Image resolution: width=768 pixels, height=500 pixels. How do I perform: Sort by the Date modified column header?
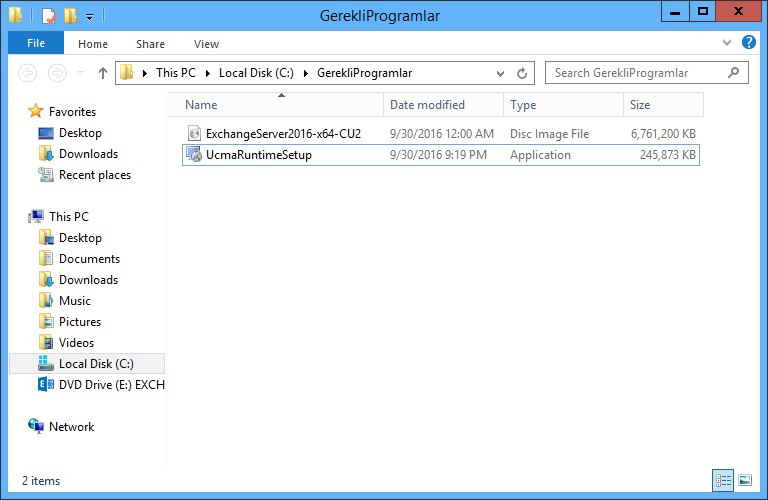click(443, 105)
